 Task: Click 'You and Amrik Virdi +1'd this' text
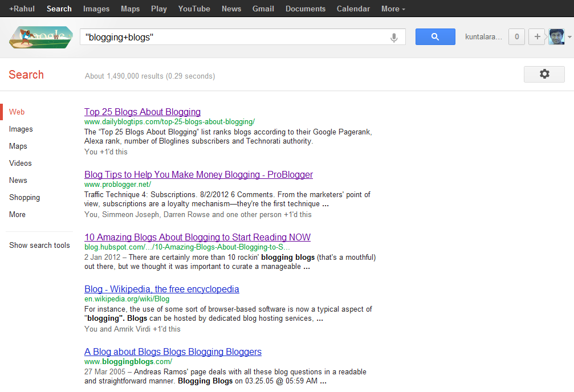click(x=132, y=329)
